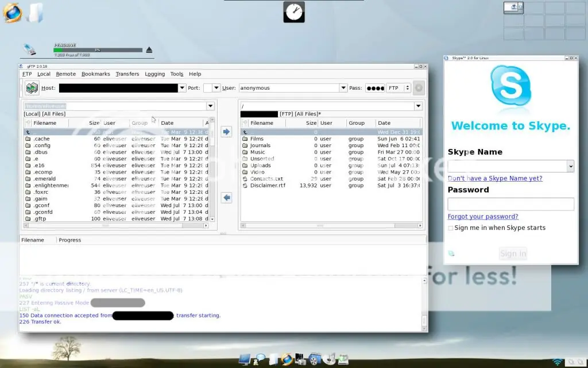Viewport: 588px width, 368px height.
Task: Click the log panel vertical scrollbar
Action: 424,305
